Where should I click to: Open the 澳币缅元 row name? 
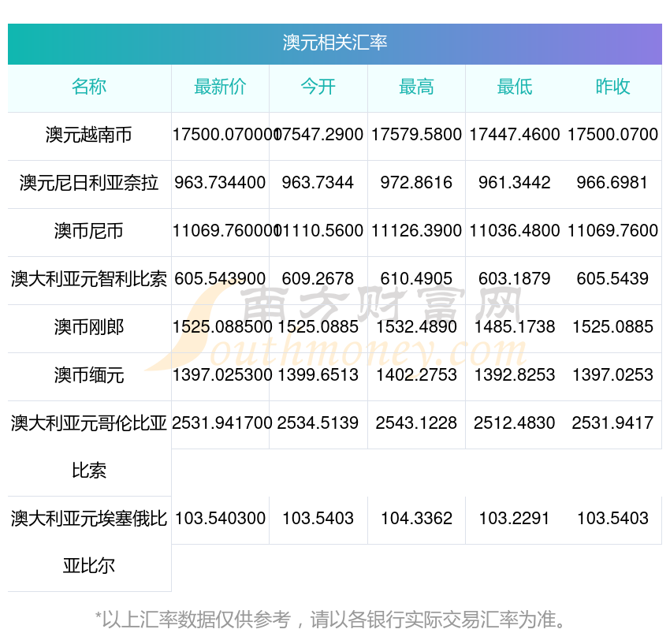(x=89, y=375)
